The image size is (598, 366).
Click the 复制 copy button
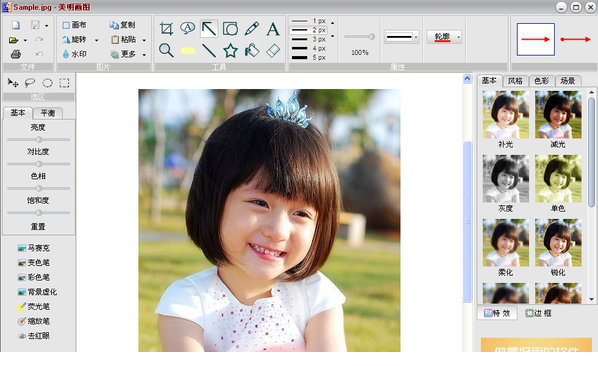click(122, 25)
